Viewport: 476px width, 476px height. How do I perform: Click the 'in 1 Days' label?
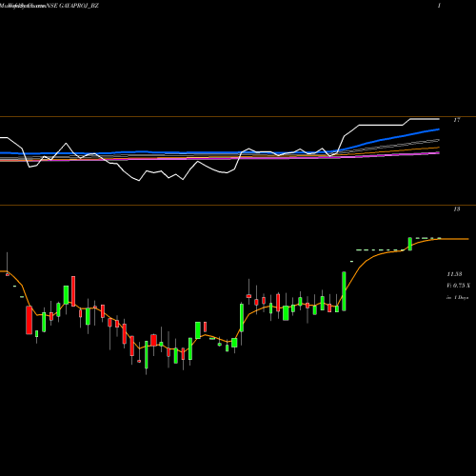click(457, 298)
